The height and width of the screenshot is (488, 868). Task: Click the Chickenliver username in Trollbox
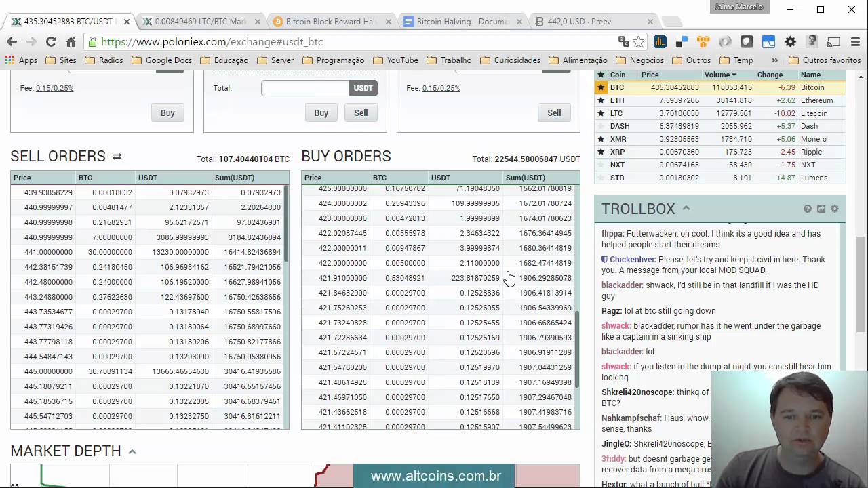(632, 260)
